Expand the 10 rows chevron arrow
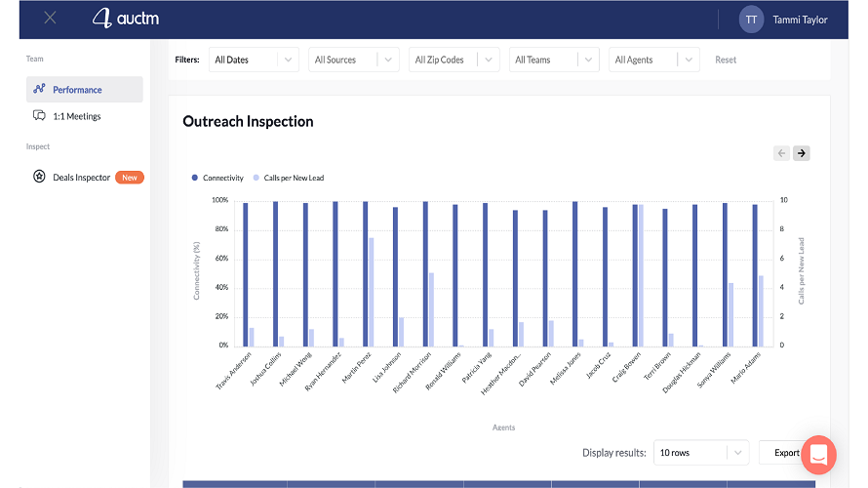The width and height of the screenshot is (868, 488). click(x=738, y=453)
